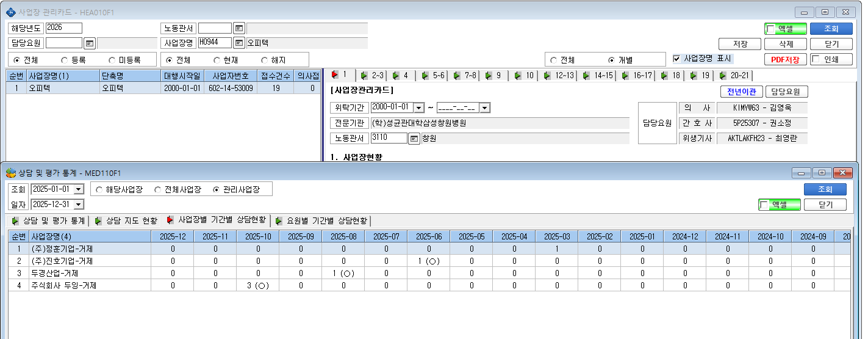This screenshot has height=339, width=868.
Task: Enable the 엑셀 checkbox in the top window
Action: [770, 29]
